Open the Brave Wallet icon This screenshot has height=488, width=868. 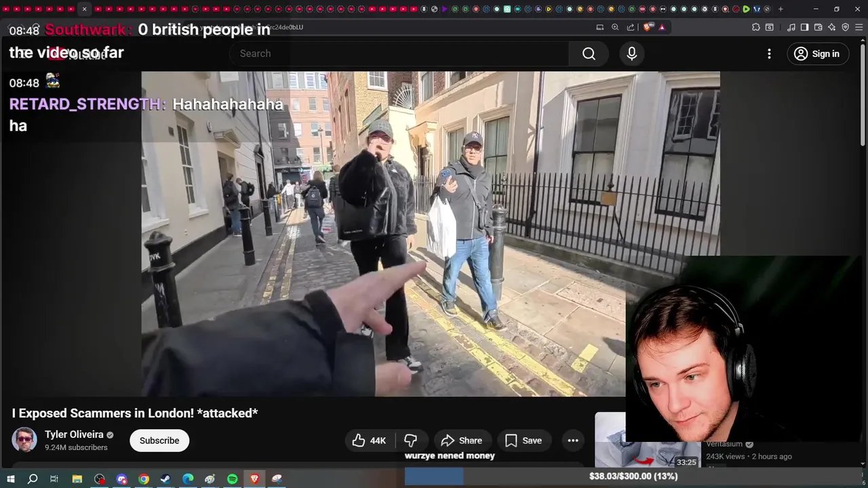[x=818, y=27]
